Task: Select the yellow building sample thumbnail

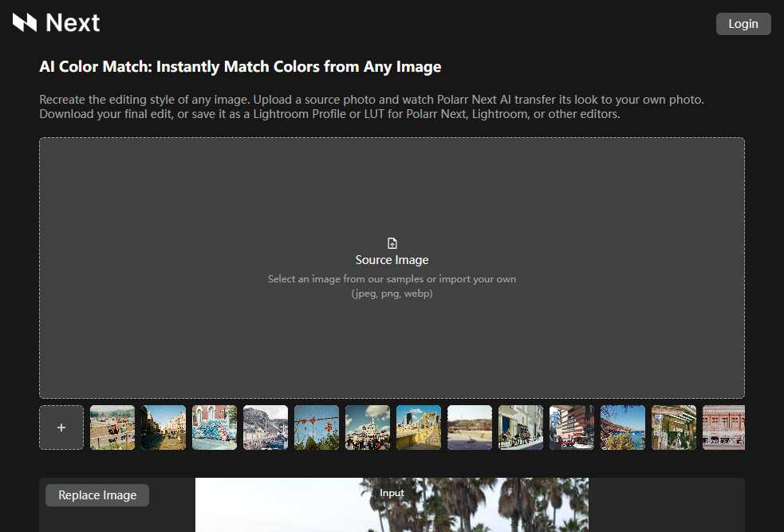Action: pos(419,428)
